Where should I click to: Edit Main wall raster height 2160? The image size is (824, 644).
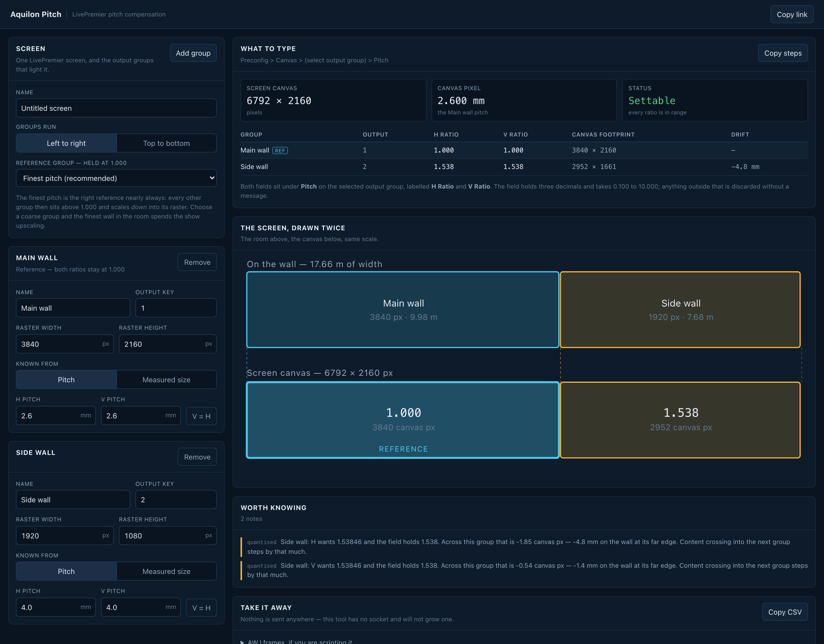click(168, 344)
